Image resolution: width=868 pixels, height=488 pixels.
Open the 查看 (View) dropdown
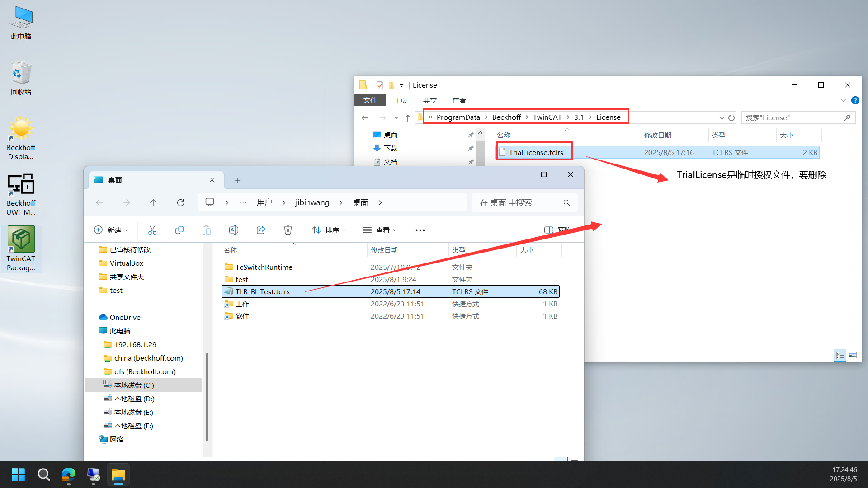pos(380,230)
